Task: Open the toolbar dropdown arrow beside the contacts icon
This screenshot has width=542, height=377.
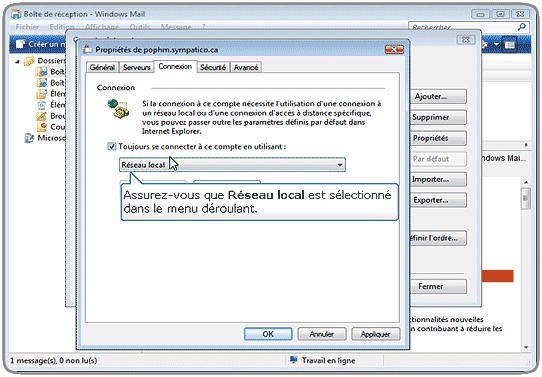Action: [496, 44]
